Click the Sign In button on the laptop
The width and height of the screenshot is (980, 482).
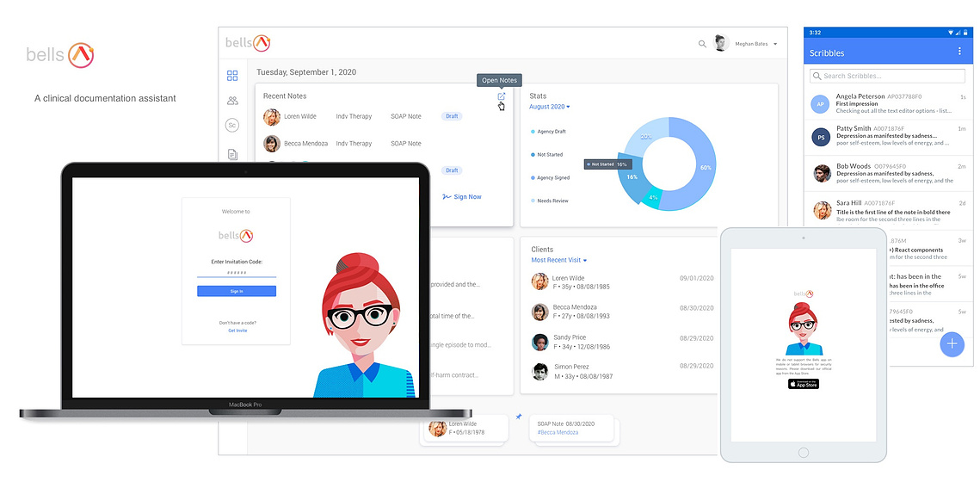237,291
